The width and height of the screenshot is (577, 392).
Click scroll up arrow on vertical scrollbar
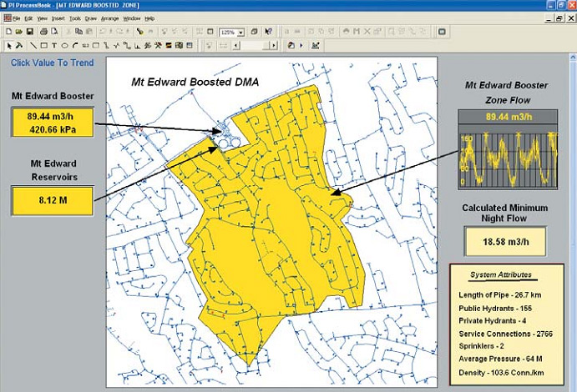573,58
